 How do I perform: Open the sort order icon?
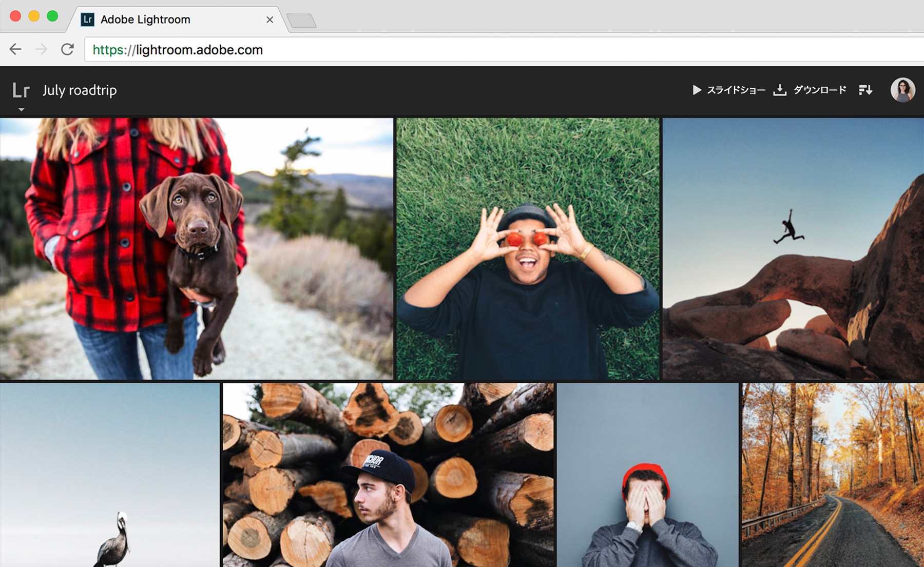(x=865, y=90)
